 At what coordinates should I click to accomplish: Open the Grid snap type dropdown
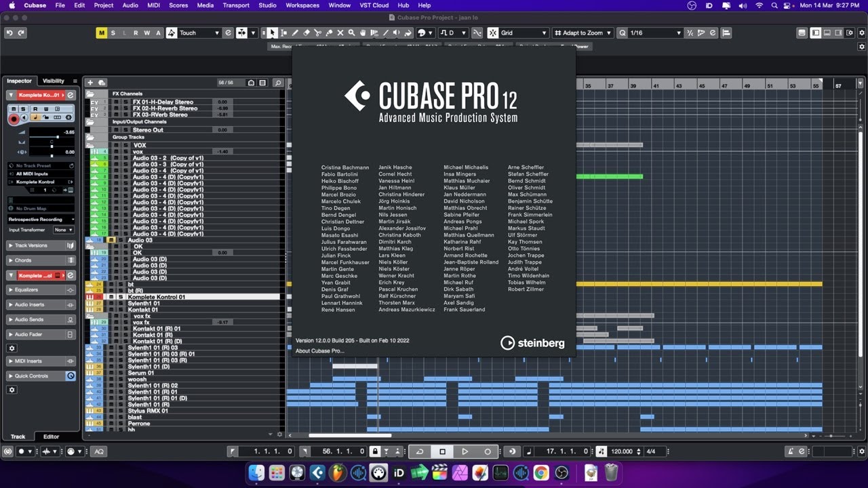pyautogui.click(x=523, y=33)
